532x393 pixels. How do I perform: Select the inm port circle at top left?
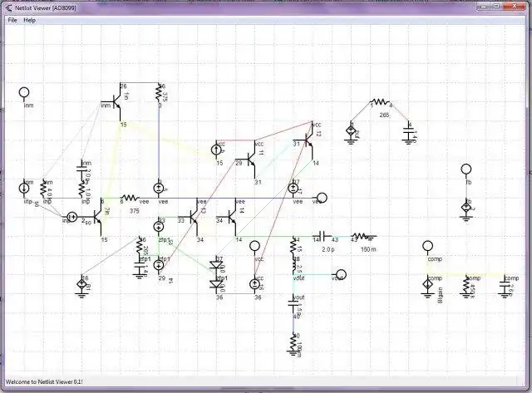coord(24,92)
